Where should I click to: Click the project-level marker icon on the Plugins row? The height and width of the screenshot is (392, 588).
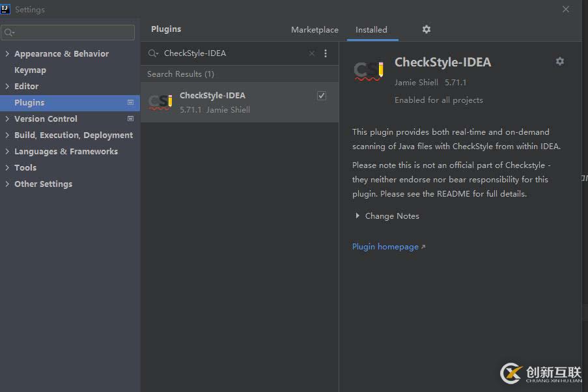(x=130, y=102)
